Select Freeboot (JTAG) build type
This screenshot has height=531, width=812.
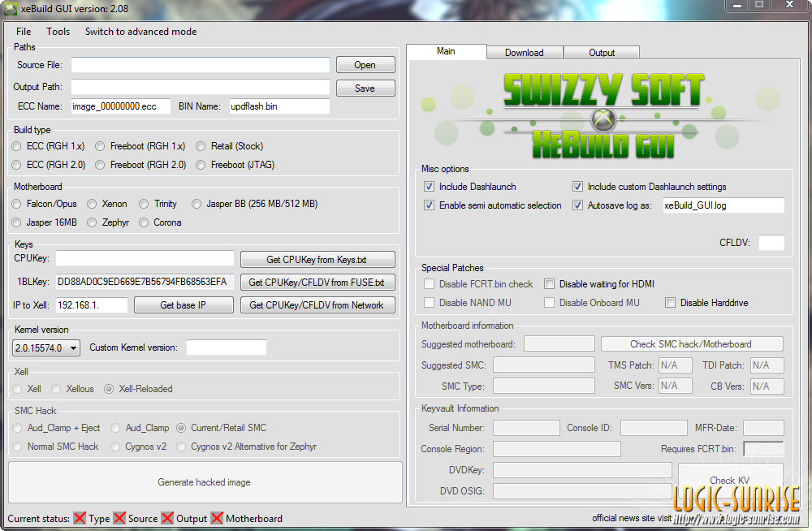pos(235,165)
